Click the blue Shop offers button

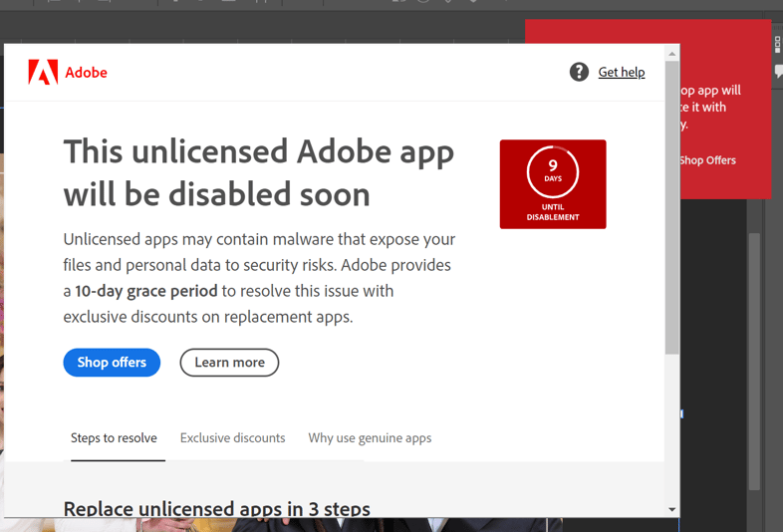(112, 363)
